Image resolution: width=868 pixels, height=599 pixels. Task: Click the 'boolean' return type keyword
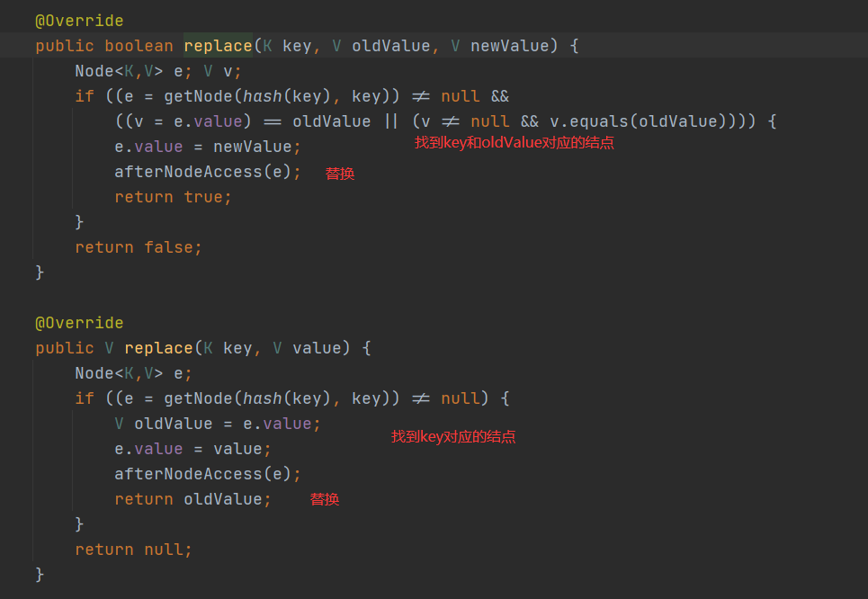pyautogui.click(x=139, y=46)
